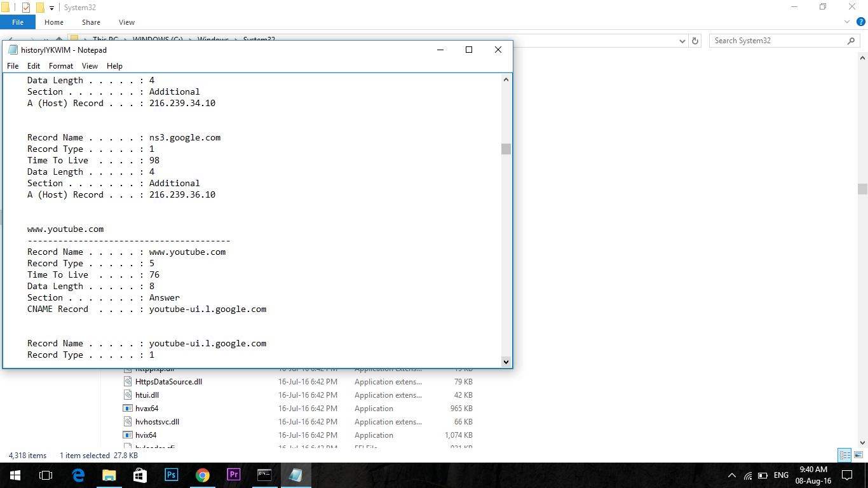Open the blue File tab in File Explorer
The width and height of the screenshot is (868, 488).
[18, 22]
